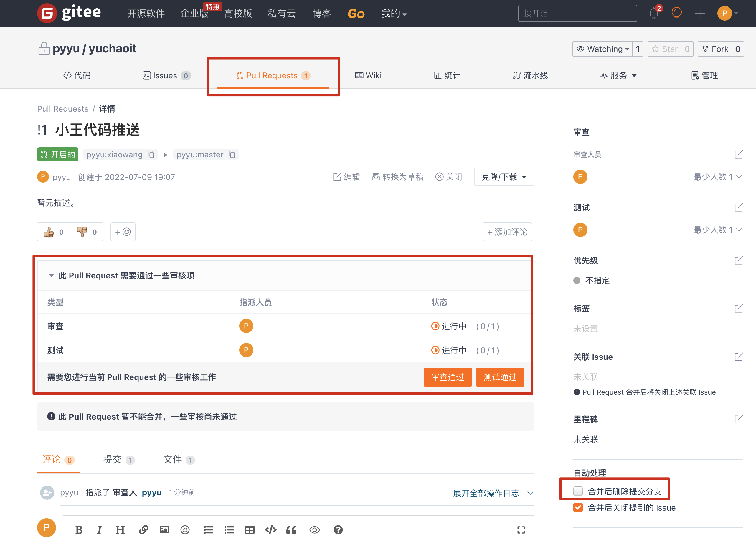Collapse the 此 Pull Request 需要通过一些审核项 section
This screenshot has width=756, height=538.
(51, 275)
